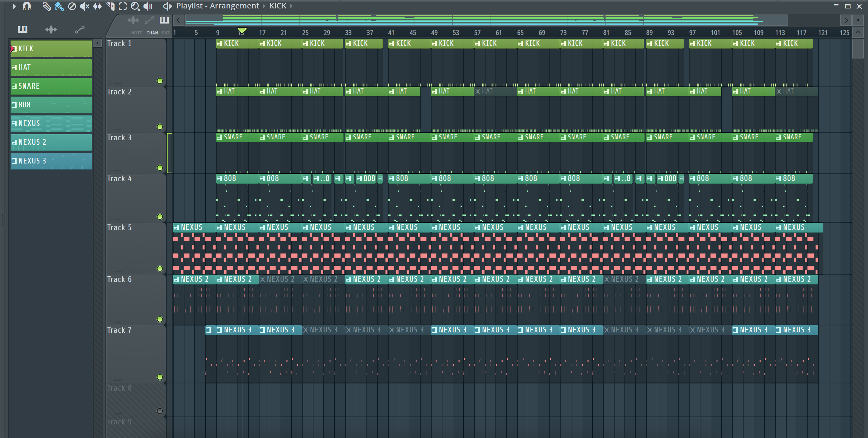Switch track tab to audio view icon
868x438 pixels.
(133, 21)
